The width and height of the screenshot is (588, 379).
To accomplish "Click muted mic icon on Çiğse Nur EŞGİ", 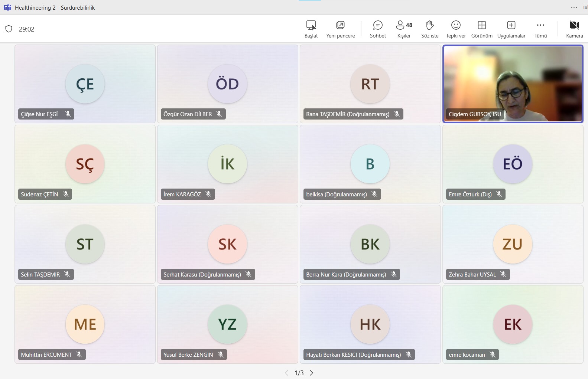I will (68, 114).
